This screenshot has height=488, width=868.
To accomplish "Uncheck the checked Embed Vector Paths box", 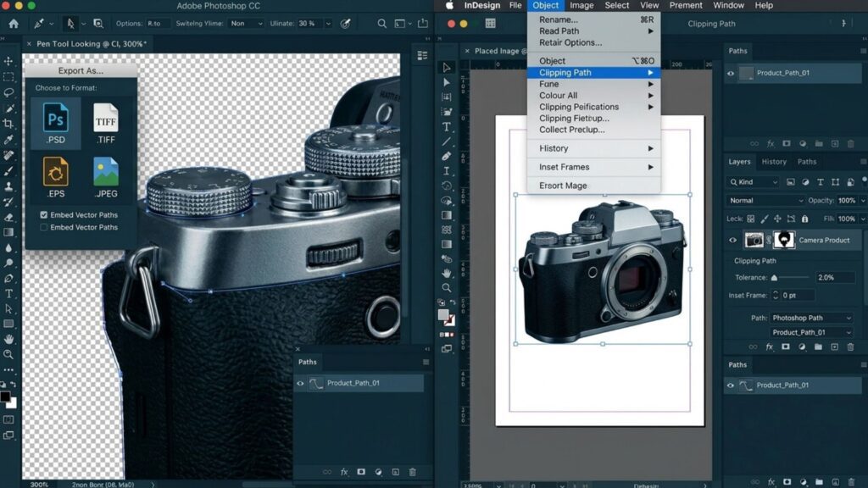I will pos(44,214).
